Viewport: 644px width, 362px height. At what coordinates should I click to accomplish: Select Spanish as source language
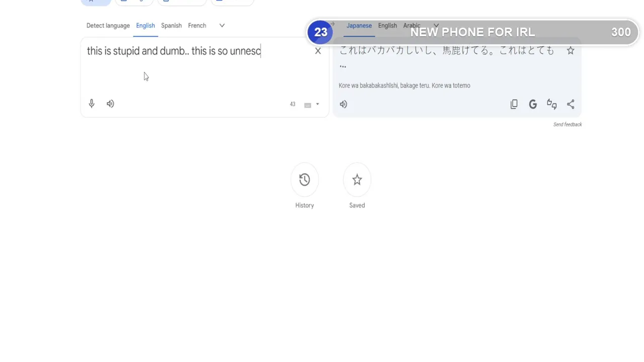(171, 26)
